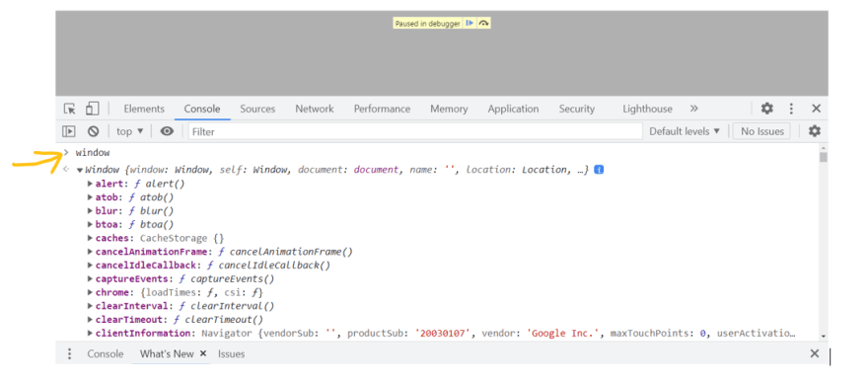868x384 pixels.
Task: Click the No Issues button
Action: [x=762, y=131]
